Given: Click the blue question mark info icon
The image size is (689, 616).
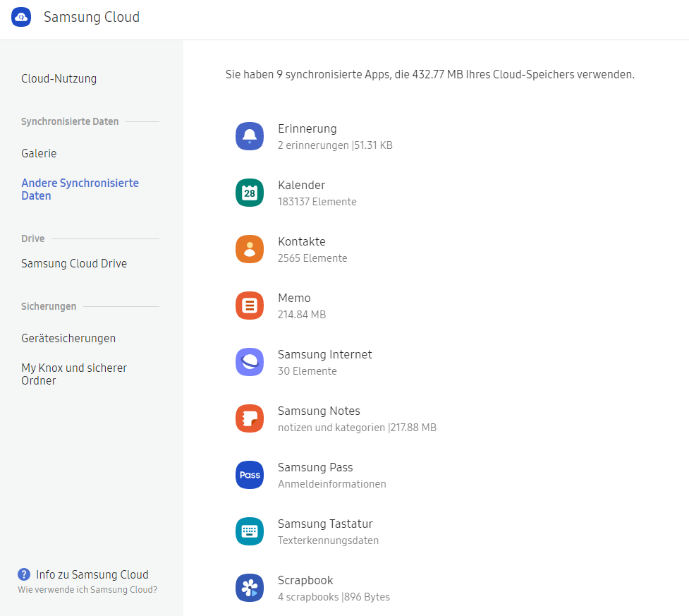Looking at the screenshot, I should (x=24, y=574).
